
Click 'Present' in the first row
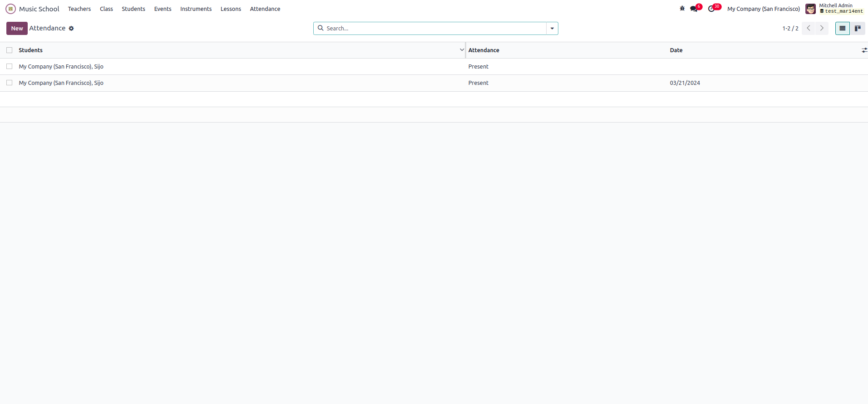pyautogui.click(x=478, y=67)
